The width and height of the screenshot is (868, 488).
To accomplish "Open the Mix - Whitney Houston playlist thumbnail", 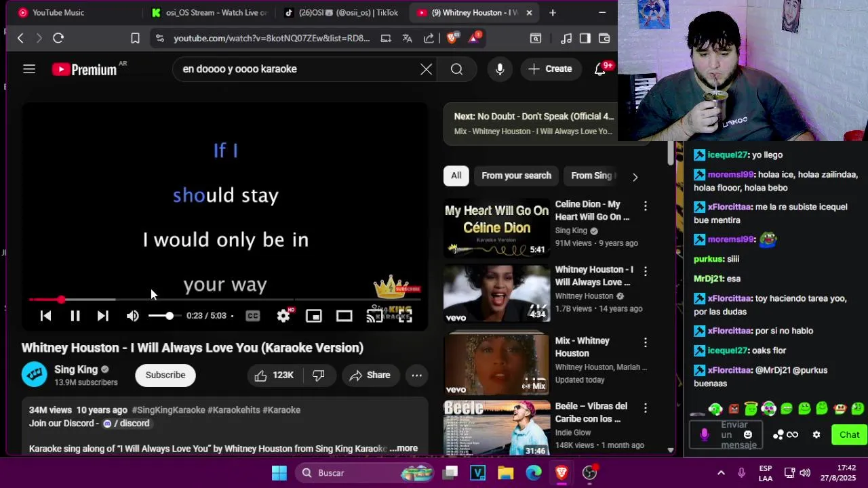I will click(x=497, y=363).
